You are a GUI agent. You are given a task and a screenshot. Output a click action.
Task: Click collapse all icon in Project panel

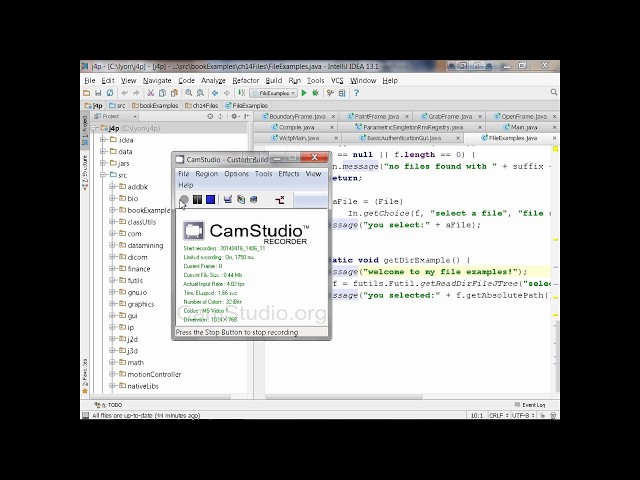(220, 116)
